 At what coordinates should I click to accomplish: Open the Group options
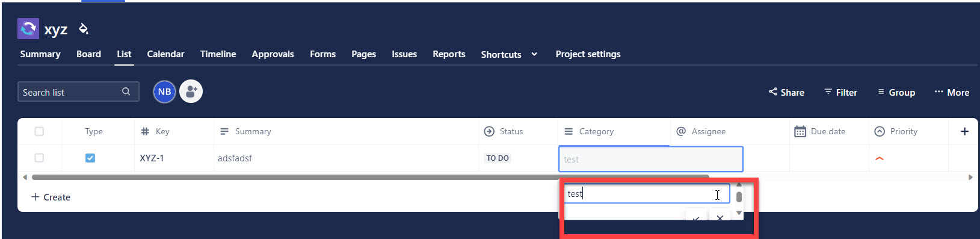896,92
